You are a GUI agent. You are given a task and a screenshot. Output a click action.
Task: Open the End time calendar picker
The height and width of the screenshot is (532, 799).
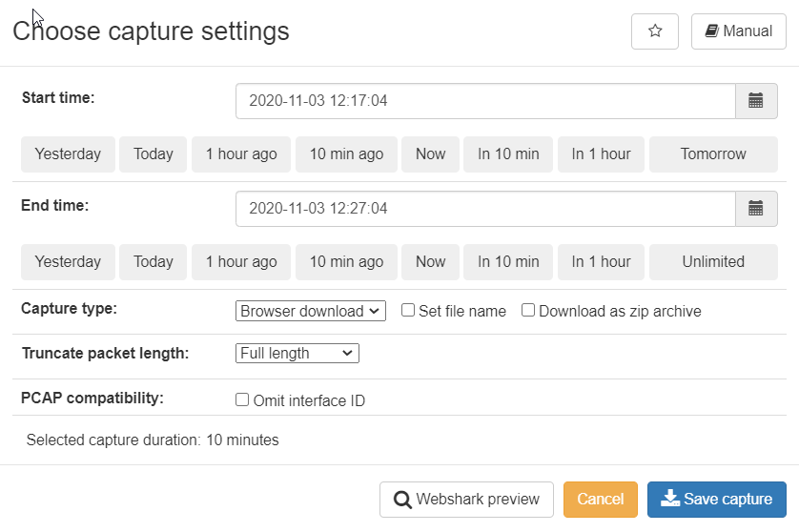[x=756, y=209]
